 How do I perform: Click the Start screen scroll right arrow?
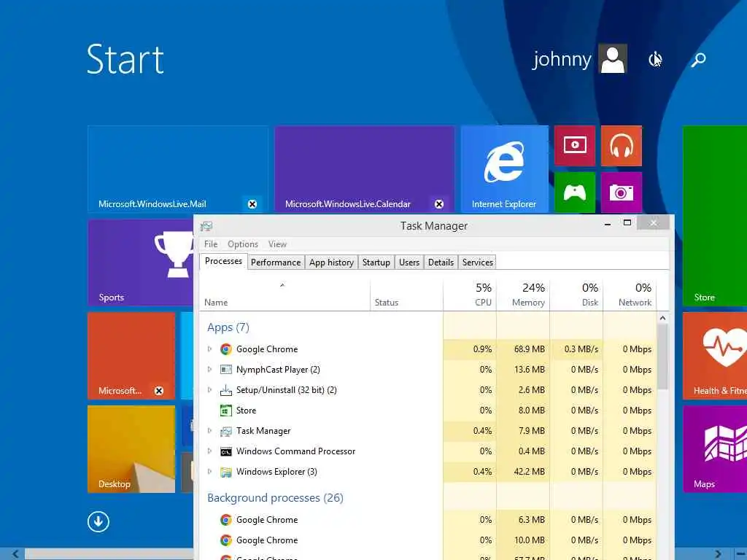click(x=718, y=554)
